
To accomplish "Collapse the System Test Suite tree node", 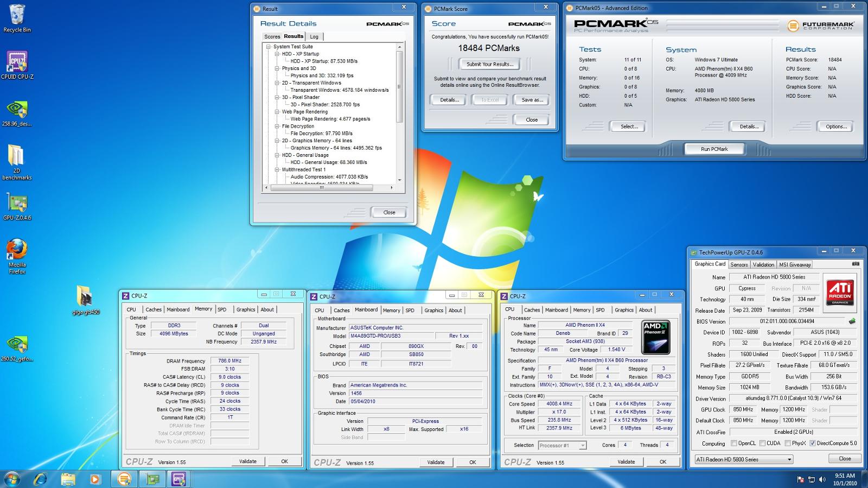I will (x=269, y=47).
